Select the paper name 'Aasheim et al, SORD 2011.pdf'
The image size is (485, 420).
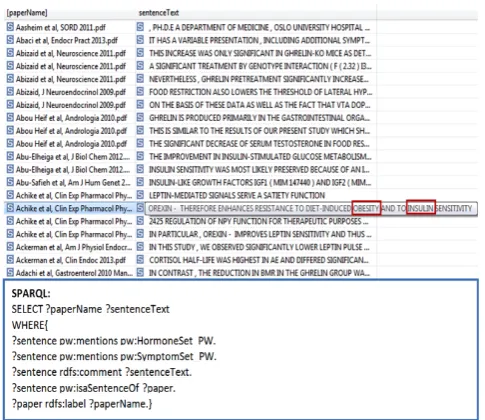(61, 27)
